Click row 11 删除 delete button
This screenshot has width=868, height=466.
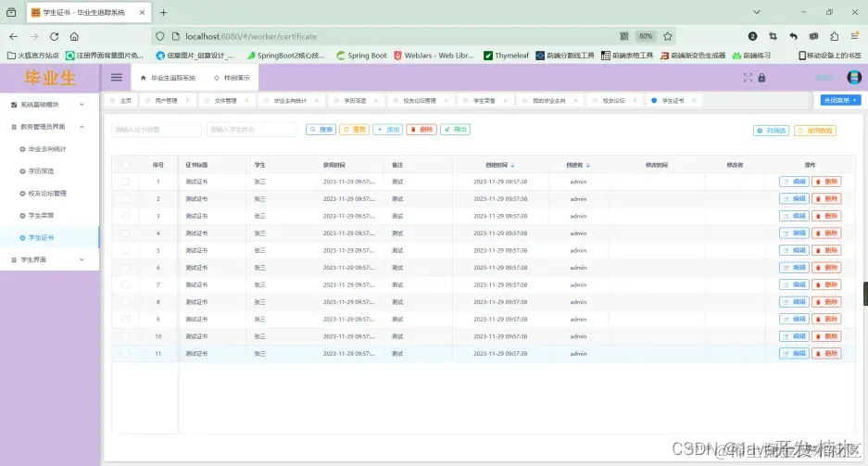[826, 353]
